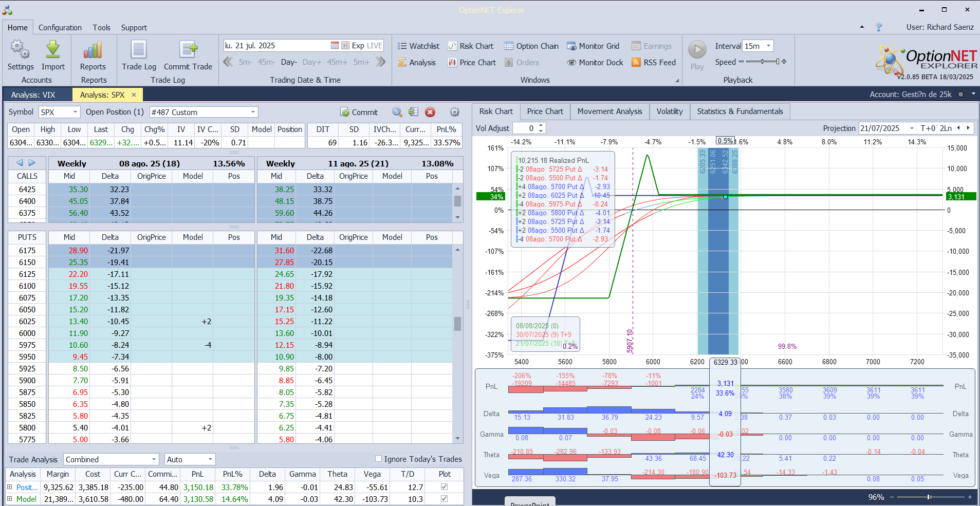Expand the Windows group dialog launcher
The width and height of the screenshot is (980, 506).
pyautogui.click(x=677, y=81)
